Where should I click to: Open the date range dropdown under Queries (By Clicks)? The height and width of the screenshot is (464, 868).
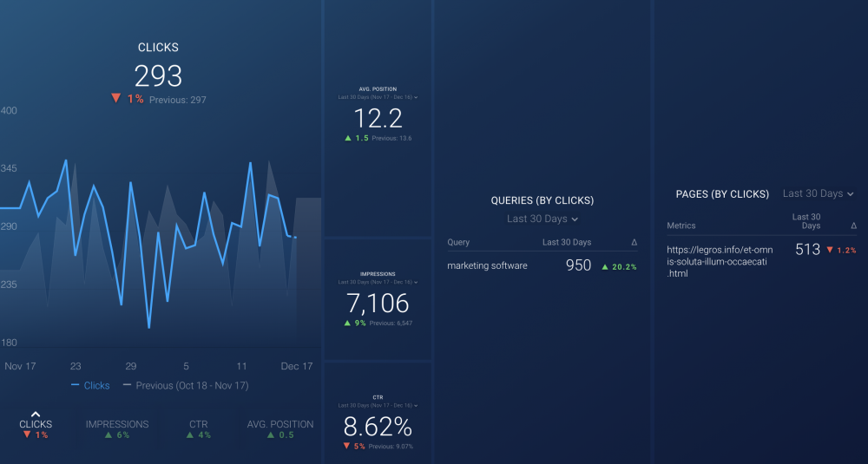[x=542, y=219]
